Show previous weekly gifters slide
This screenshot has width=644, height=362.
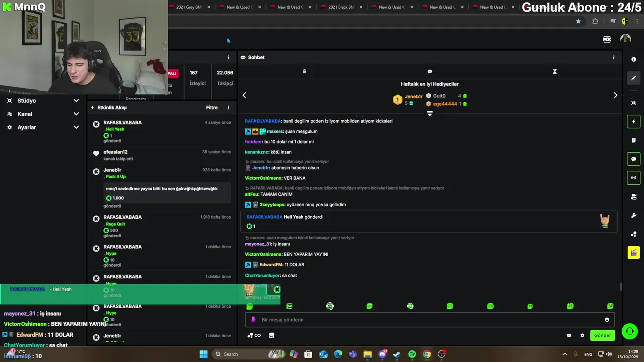tap(244, 95)
